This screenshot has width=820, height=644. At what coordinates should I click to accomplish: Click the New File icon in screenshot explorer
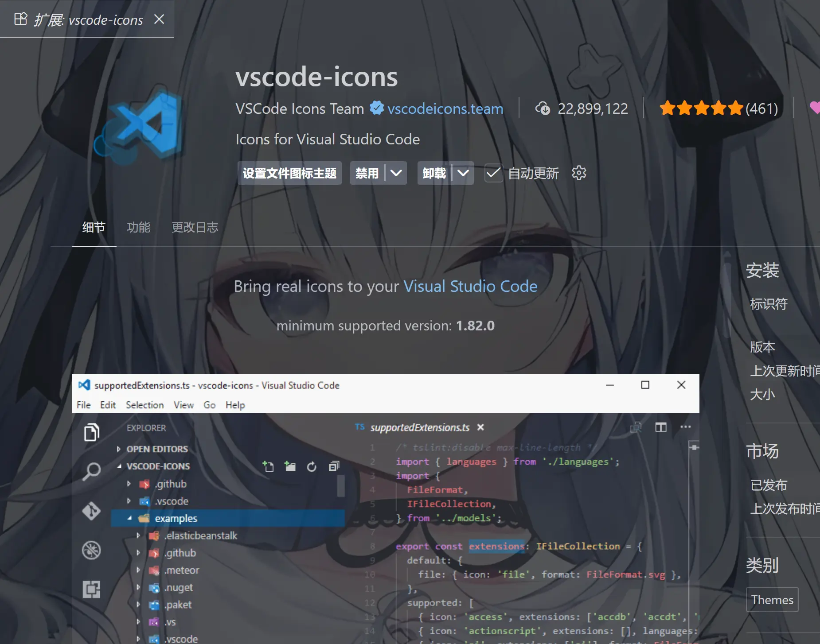pos(268,466)
